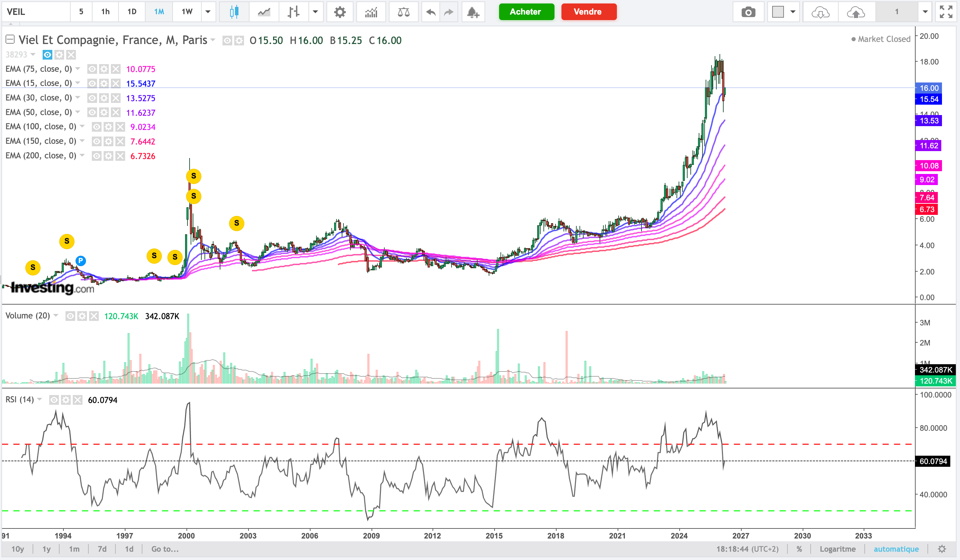Screen dimensions: 960x560
Task: Click the undo arrow icon
Action: click(430, 12)
